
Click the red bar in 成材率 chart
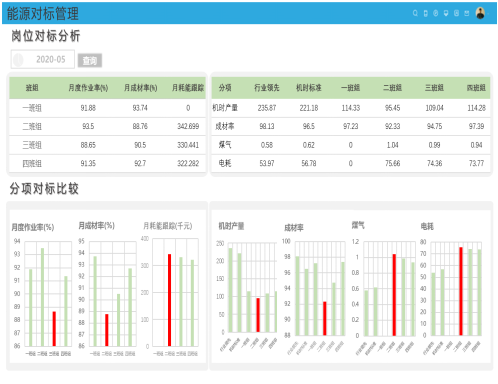point(325,318)
